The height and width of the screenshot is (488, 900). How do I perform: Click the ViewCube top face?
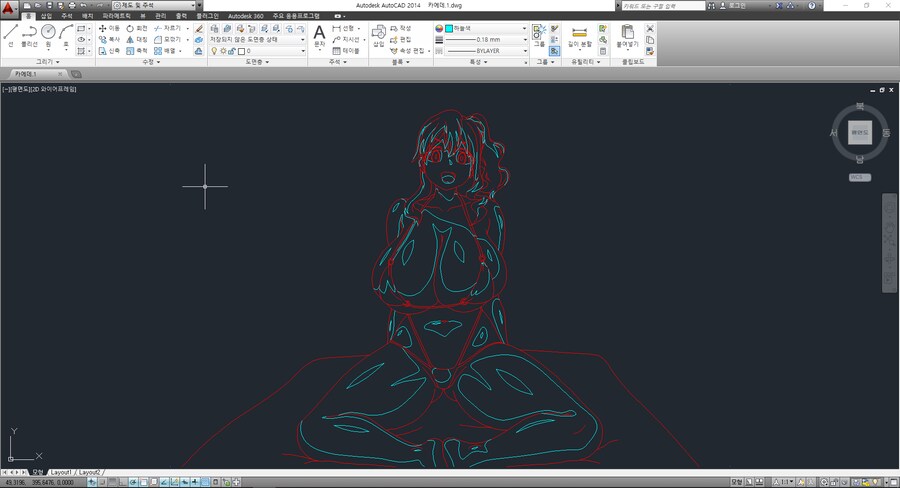[859, 132]
